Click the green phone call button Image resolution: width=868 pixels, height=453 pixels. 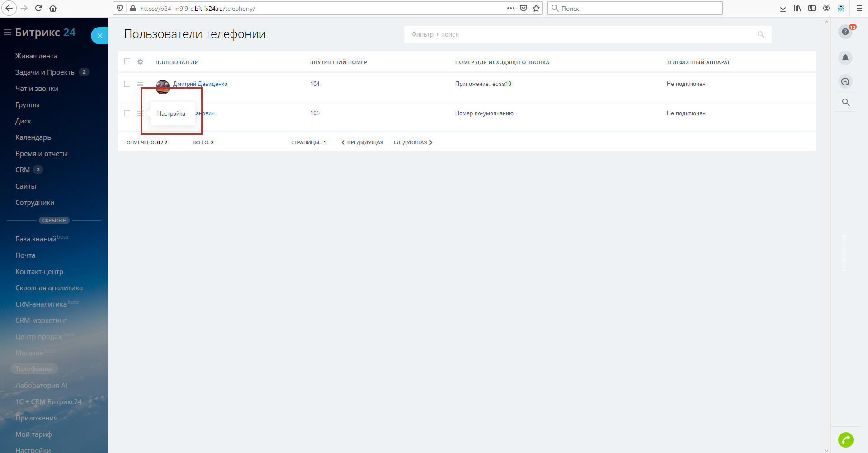point(846,440)
